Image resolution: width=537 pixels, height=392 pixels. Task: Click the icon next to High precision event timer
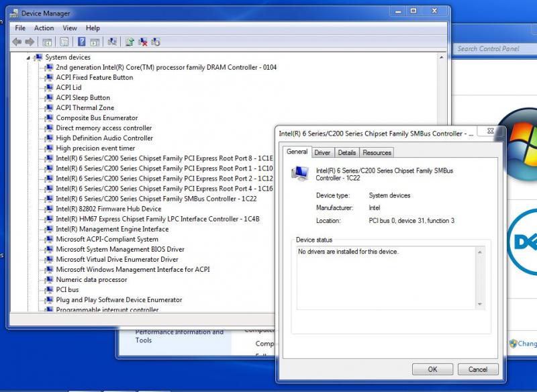[x=49, y=148]
